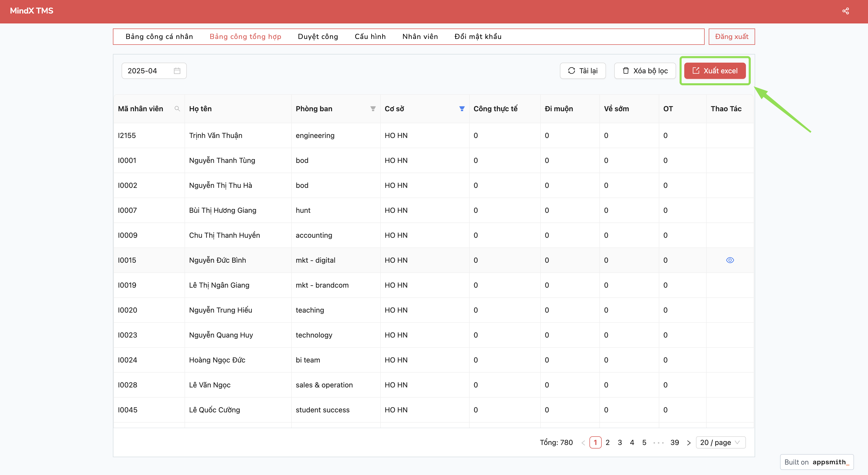868x475 pixels.
Task: Expand the 20 / page size dropdown
Action: coord(720,443)
